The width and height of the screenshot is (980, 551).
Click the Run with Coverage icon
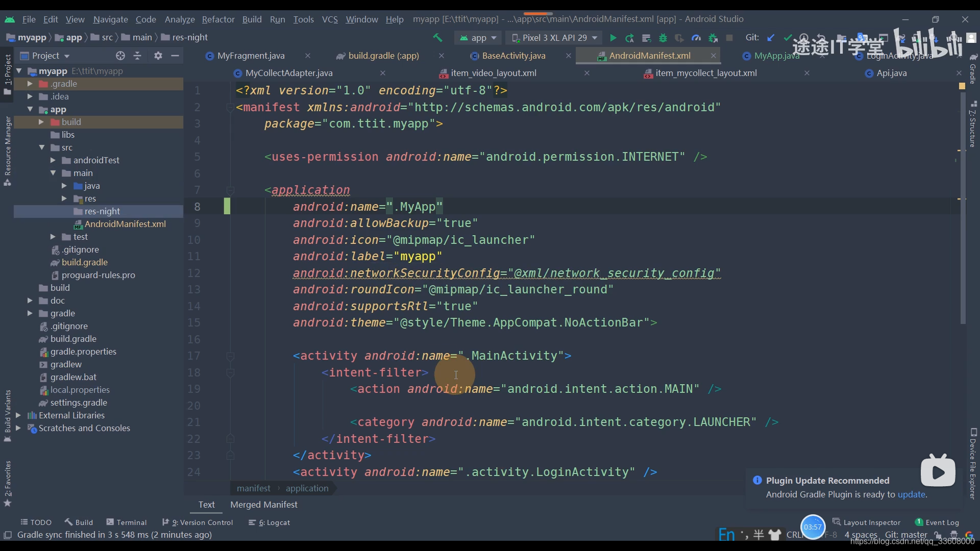(x=679, y=38)
